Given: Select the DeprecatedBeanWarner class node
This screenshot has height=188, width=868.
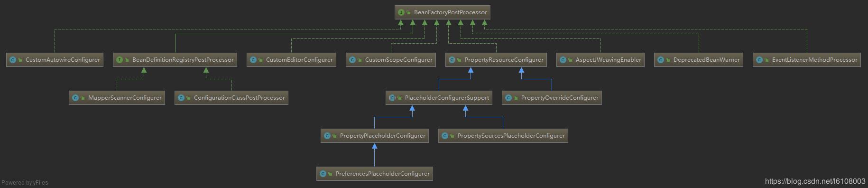Looking at the screenshot, I should [698, 60].
